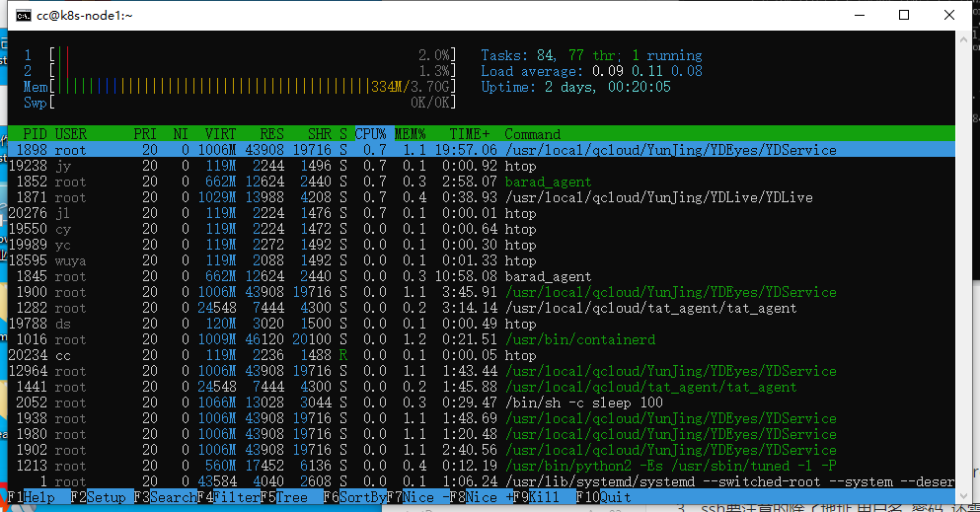Minimize the terminal window
This screenshot has width=980, height=512.
[x=860, y=15]
